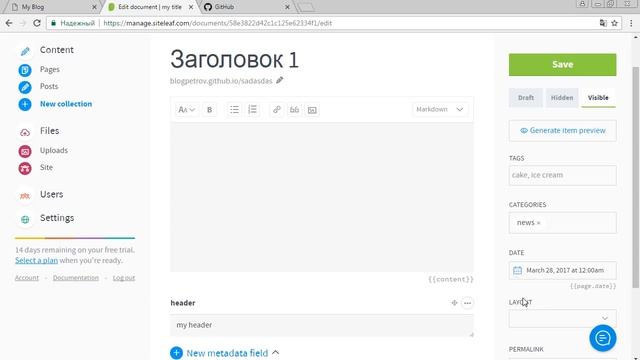The image size is (640, 360).
Task: Click the Users people icon
Action: tap(25, 196)
